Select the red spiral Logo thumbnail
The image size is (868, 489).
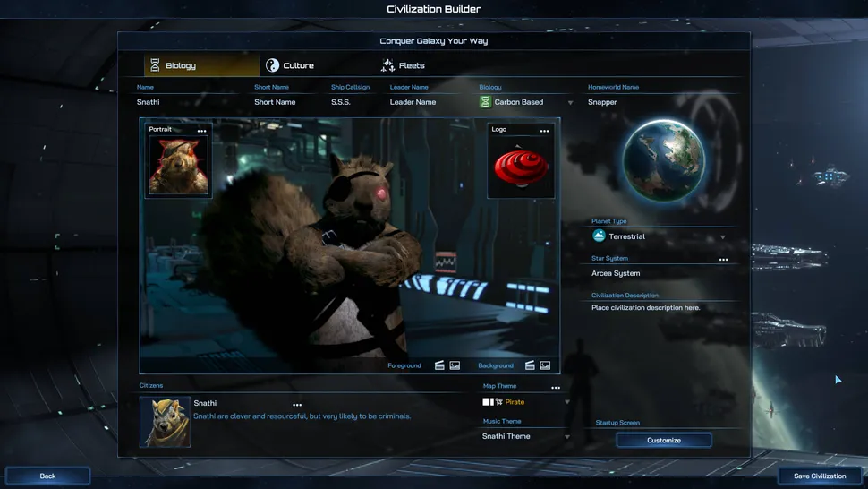click(521, 167)
